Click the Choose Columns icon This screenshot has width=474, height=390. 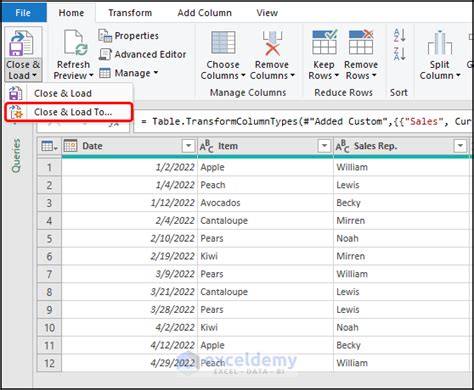tap(223, 43)
